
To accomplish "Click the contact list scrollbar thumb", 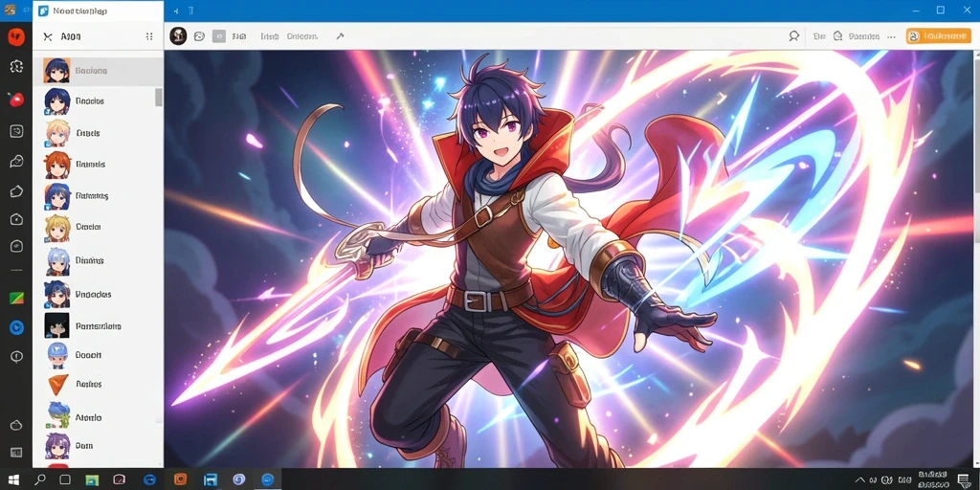I will coord(159,97).
